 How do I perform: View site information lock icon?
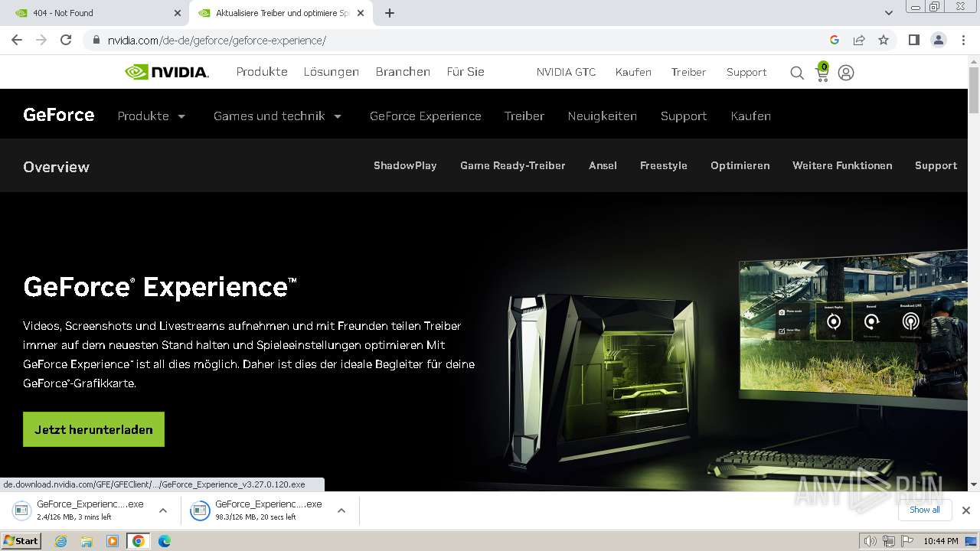(96, 40)
